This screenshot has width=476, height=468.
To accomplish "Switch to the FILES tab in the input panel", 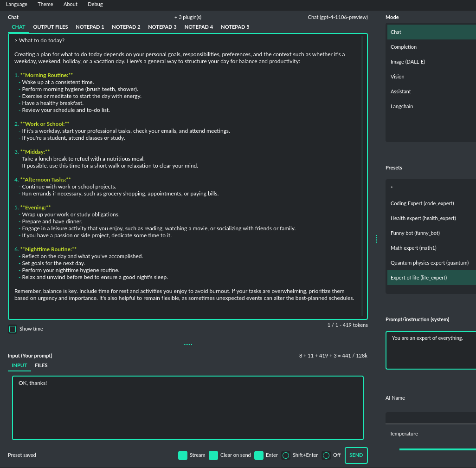I will click(x=41, y=365).
